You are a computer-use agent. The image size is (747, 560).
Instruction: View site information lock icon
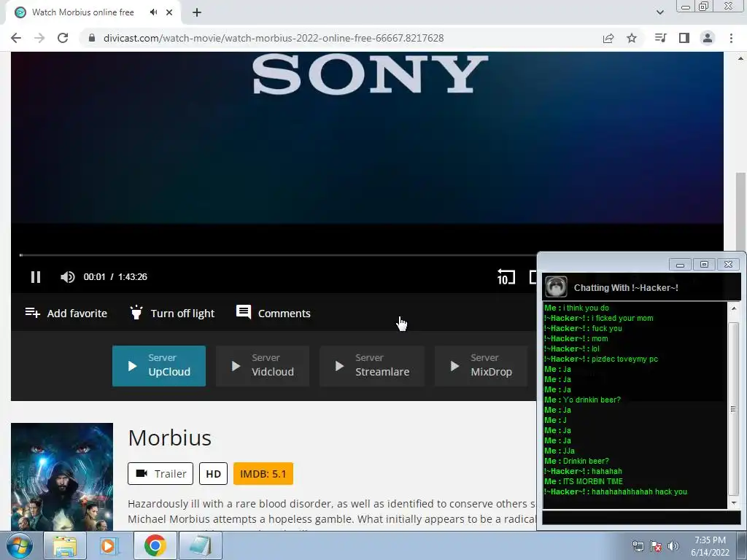click(92, 38)
